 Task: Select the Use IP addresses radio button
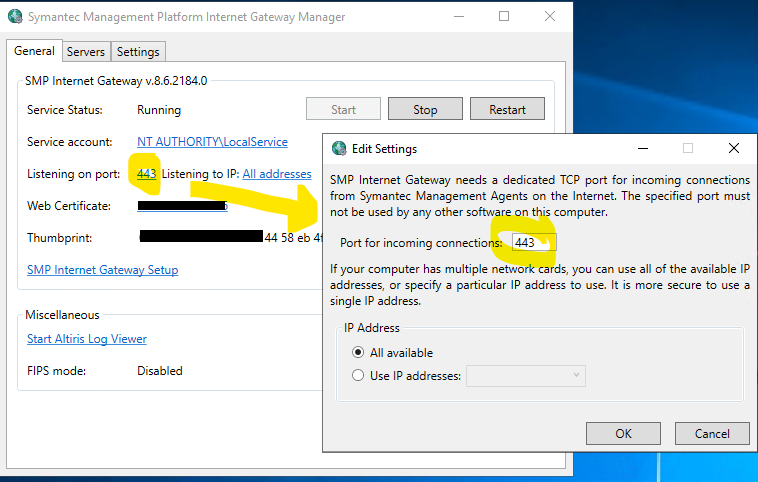358,375
